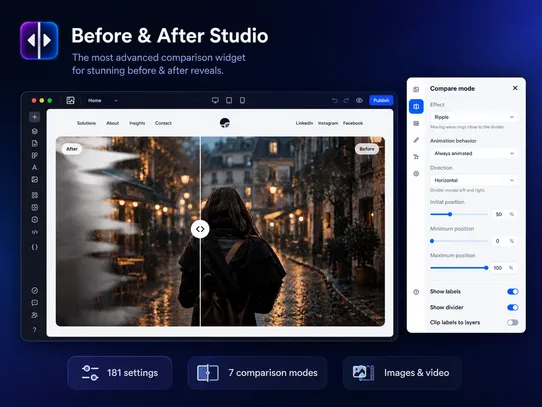542x407 pixels.
Task: Click the After label on image
Action: coord(72,149)
